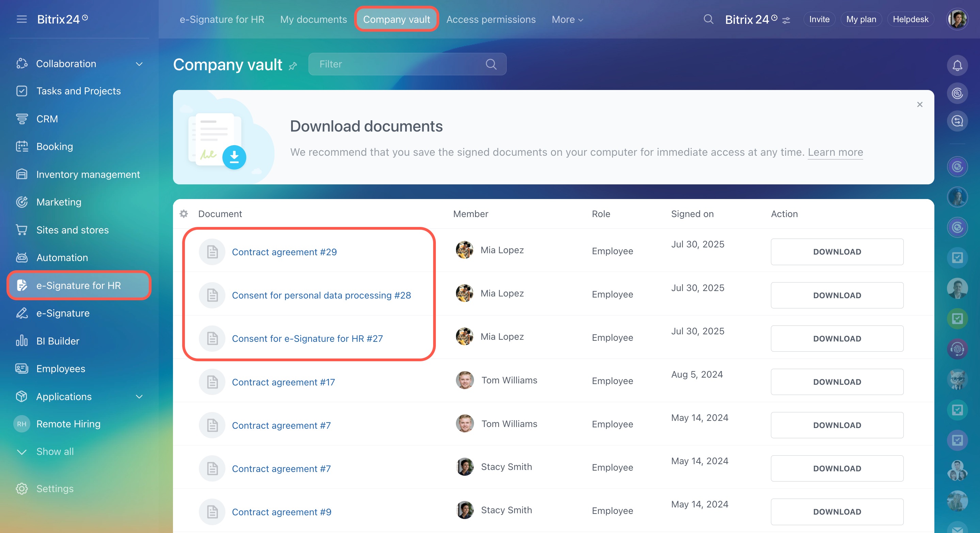Screen dimensions: 980x533
Task: Click the My plan button
Action: pyautogui.click(x=861, y=19)
